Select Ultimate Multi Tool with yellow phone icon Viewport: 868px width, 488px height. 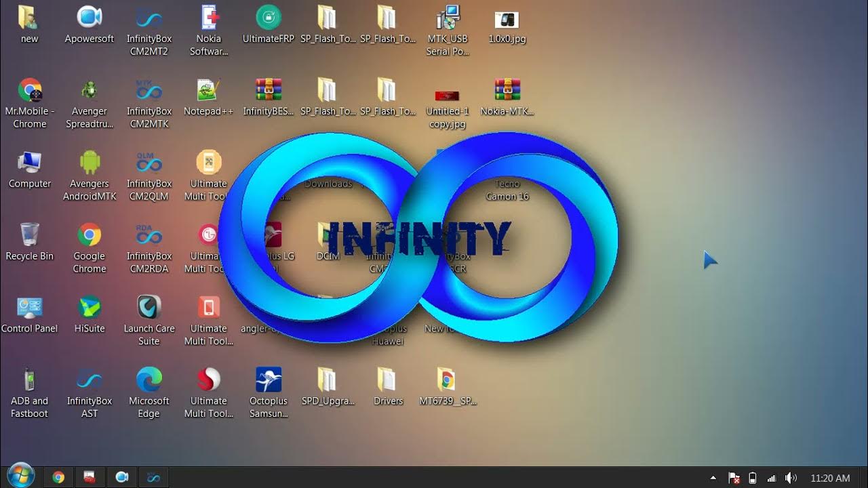(209, 176)
